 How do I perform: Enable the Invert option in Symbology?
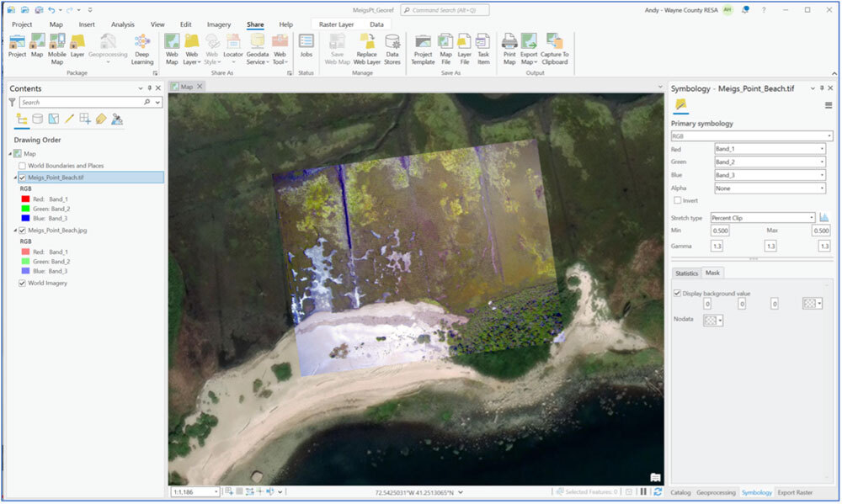pos(678,200)
